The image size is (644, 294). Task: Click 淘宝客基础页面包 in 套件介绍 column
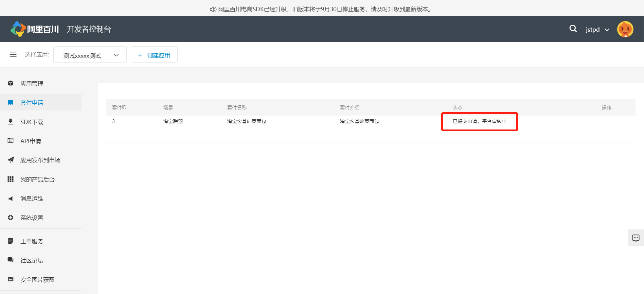click(359, 121)
